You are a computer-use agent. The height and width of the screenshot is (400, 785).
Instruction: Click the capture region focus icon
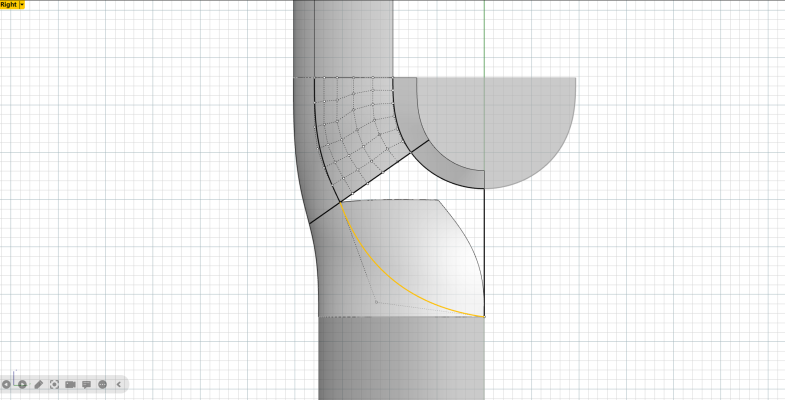54,384
